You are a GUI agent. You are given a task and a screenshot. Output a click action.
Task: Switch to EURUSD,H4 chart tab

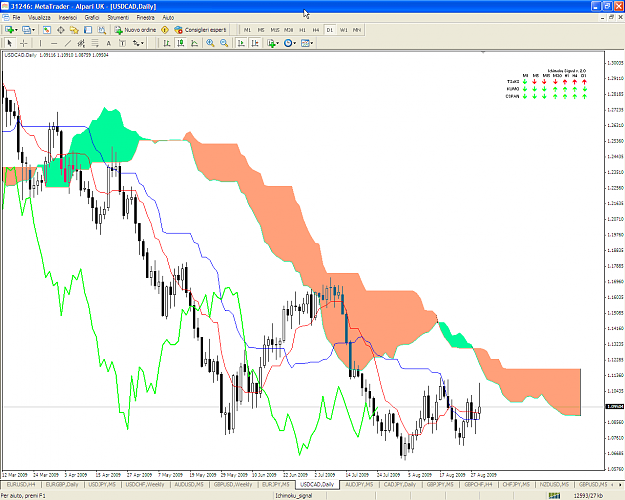point(21,484)
